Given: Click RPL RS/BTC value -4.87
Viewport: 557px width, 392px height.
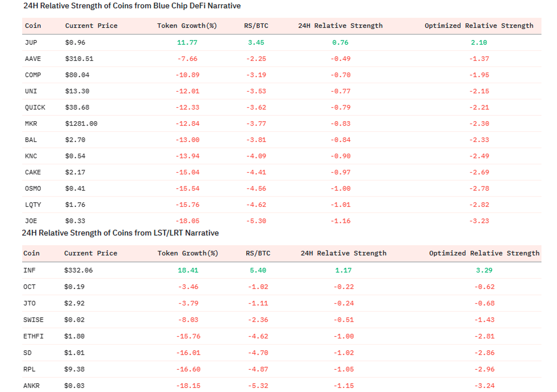Looking at the screenshot, I should click(x=258, y=369).
